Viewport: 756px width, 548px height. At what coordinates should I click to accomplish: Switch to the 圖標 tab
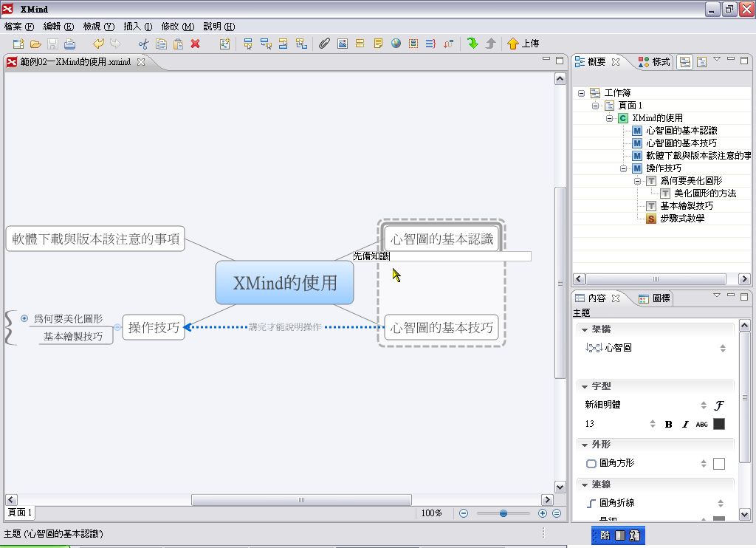point(654,298)
